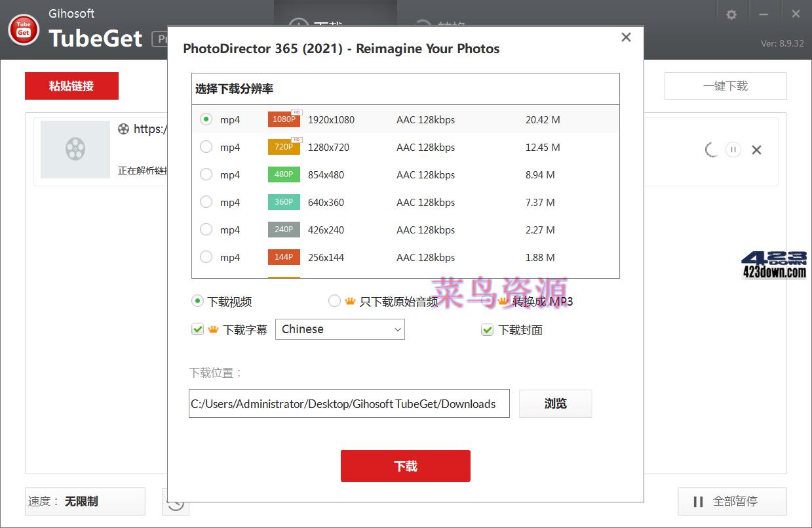Click 全部暂停 to pause all downloads
Viewport: 812px width, 528px height.
click(731, 501)
